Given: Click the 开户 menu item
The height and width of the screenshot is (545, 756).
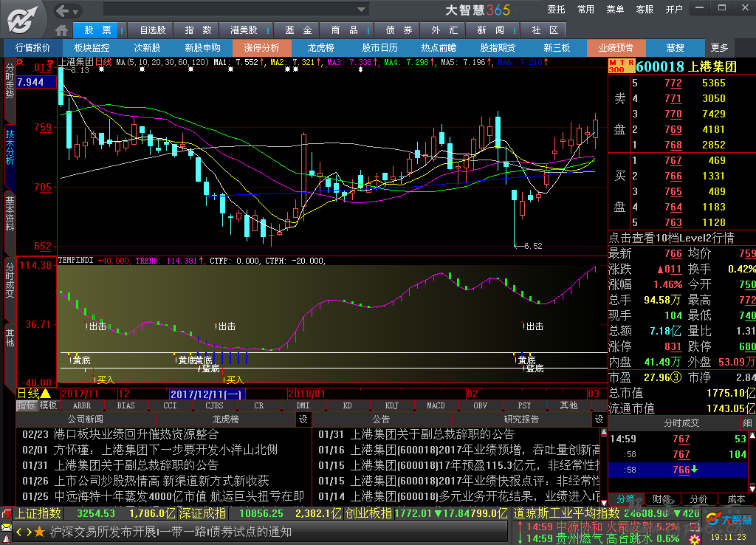Looking at the screenshot, I should [674, 9].
